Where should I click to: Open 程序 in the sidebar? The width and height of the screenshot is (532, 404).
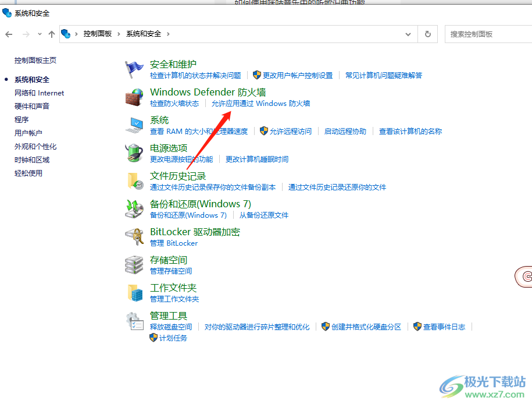click(x=22, y=119)
